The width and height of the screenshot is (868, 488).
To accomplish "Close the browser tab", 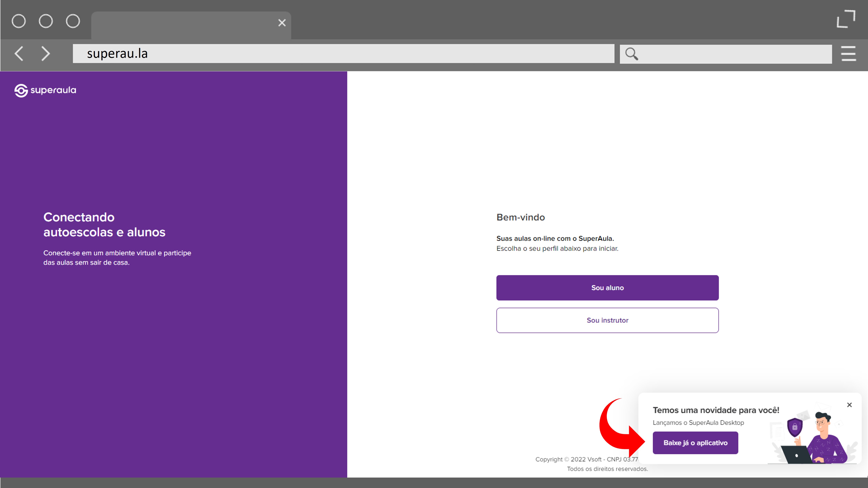I will [x=282, y=23].
